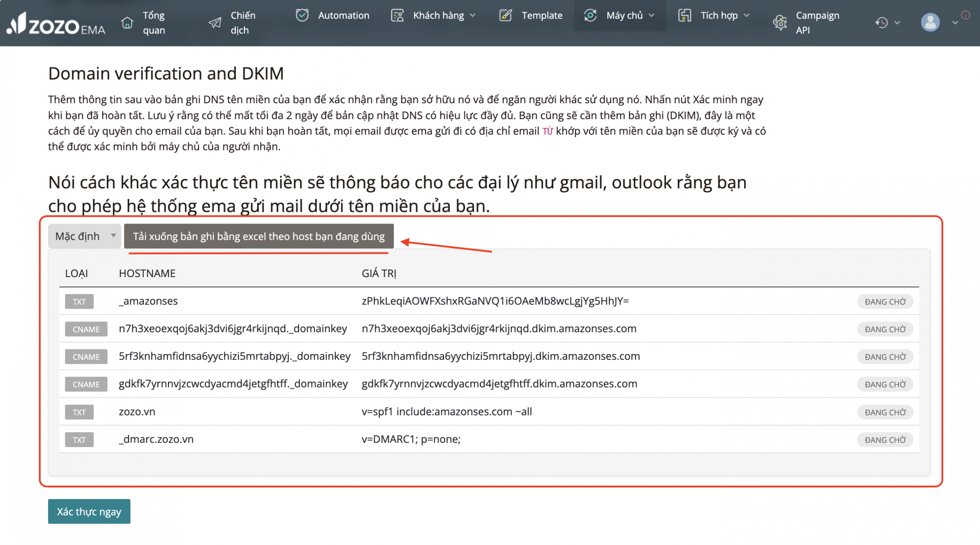Click the TXT badge for _amazonses
The width and height of the screenshot is (980, 545).
79,302
